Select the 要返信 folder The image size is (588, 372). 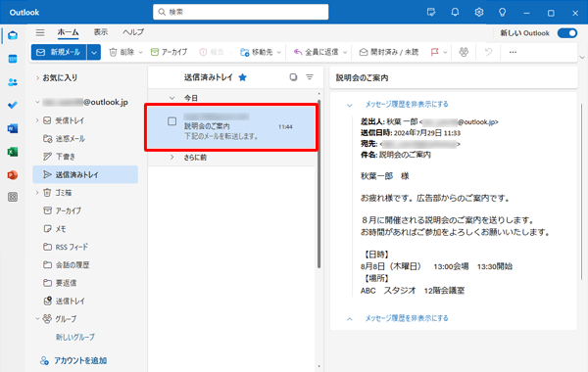[85, 283]
